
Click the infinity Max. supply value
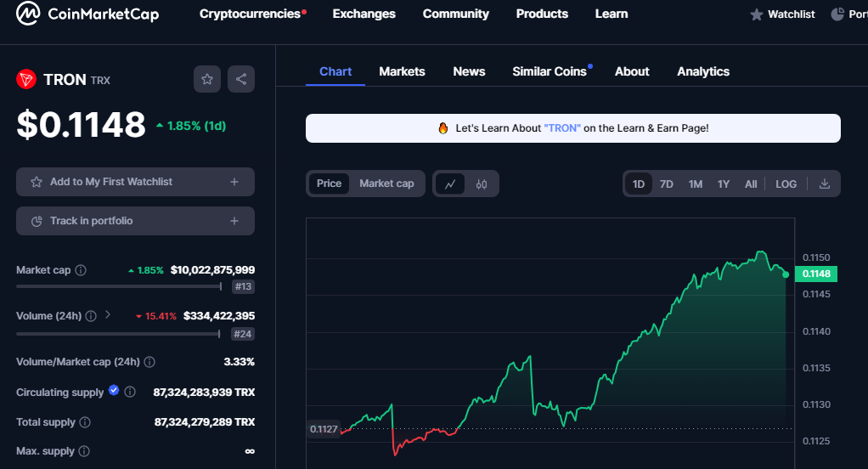pyautogui.click(x=250, y=451)
